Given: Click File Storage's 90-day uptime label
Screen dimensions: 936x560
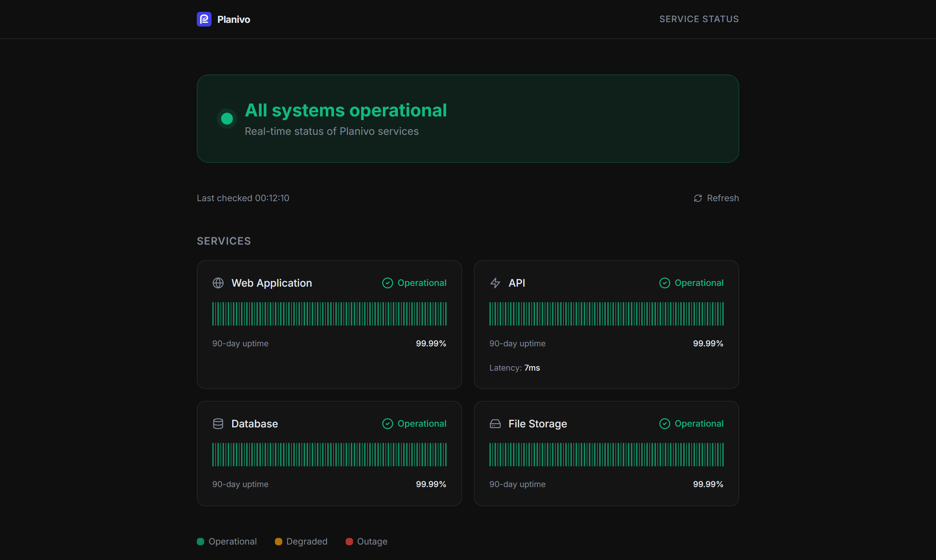Looking at the screenshot, I should pos(517,484).
